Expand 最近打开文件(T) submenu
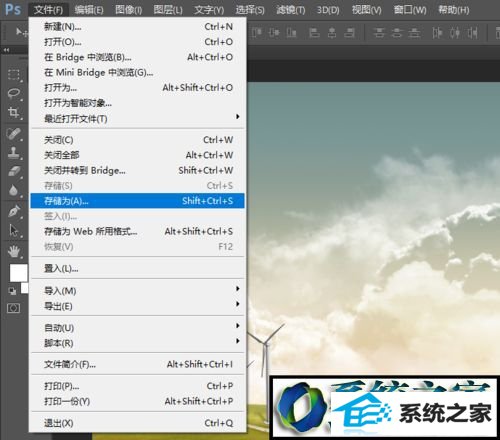The width and height of the screenshot is (500, 440). click(137, 119)
